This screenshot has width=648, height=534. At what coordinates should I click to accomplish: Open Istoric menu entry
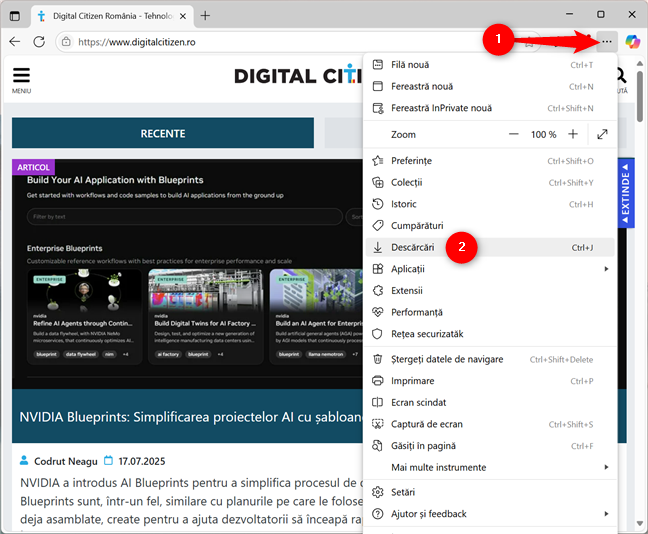point(406,204)
